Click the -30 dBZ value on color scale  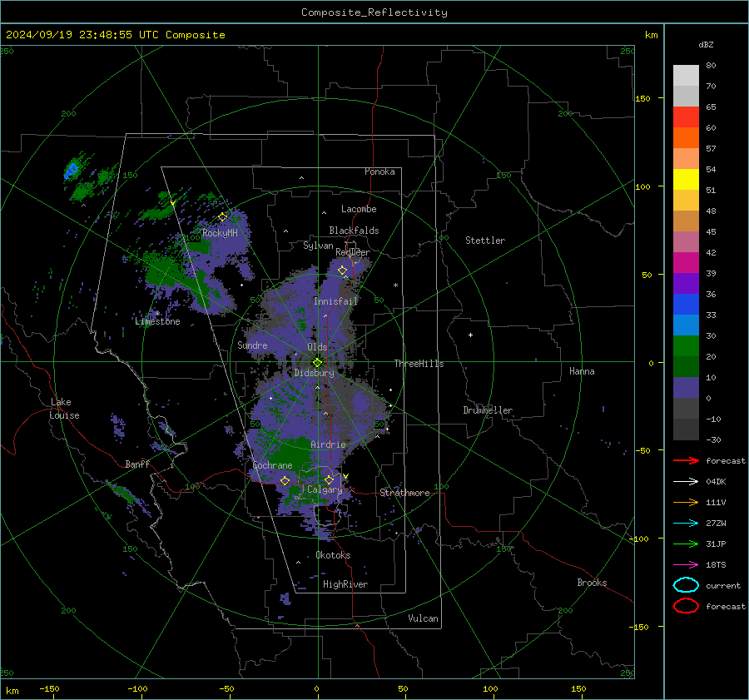pyautogui.click(x=713, y=439)
